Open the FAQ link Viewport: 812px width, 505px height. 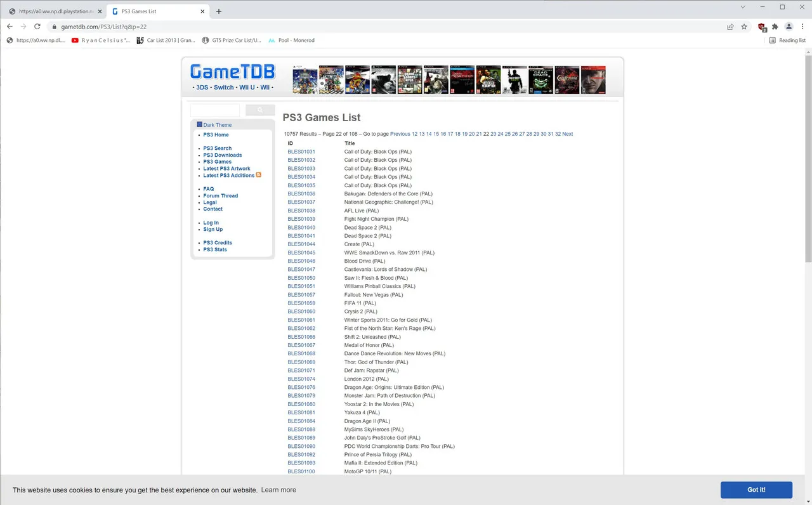209,189
